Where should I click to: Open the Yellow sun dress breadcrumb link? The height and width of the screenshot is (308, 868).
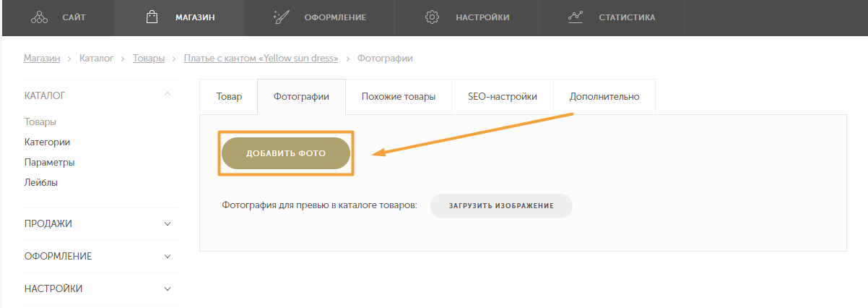261,59
